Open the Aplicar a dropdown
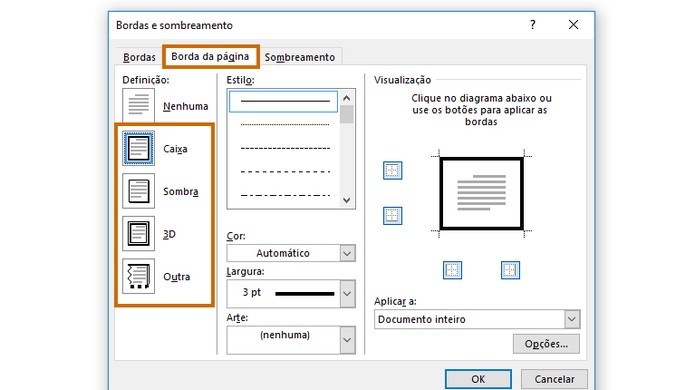 click(572, 319)
